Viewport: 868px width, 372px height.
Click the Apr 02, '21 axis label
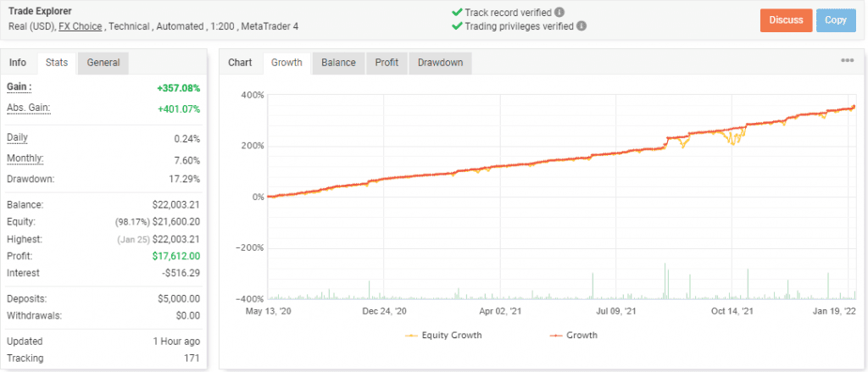(x=500, y=312)
